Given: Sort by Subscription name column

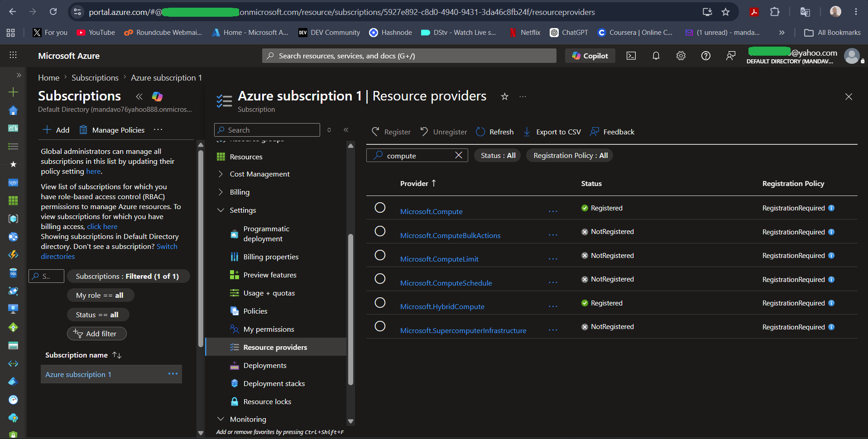Looking at the screenshot, I should coord(83,355).
